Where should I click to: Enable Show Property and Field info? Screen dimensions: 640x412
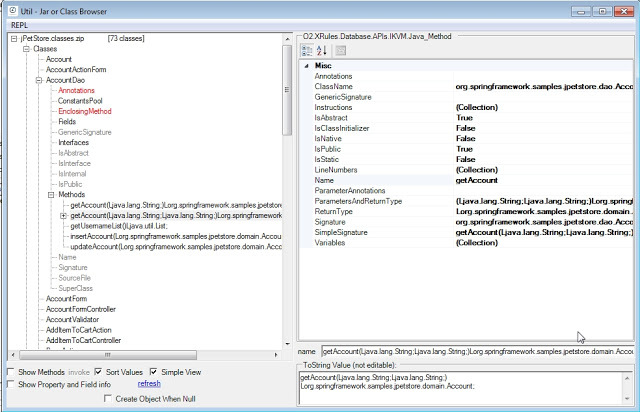(9, 384)
